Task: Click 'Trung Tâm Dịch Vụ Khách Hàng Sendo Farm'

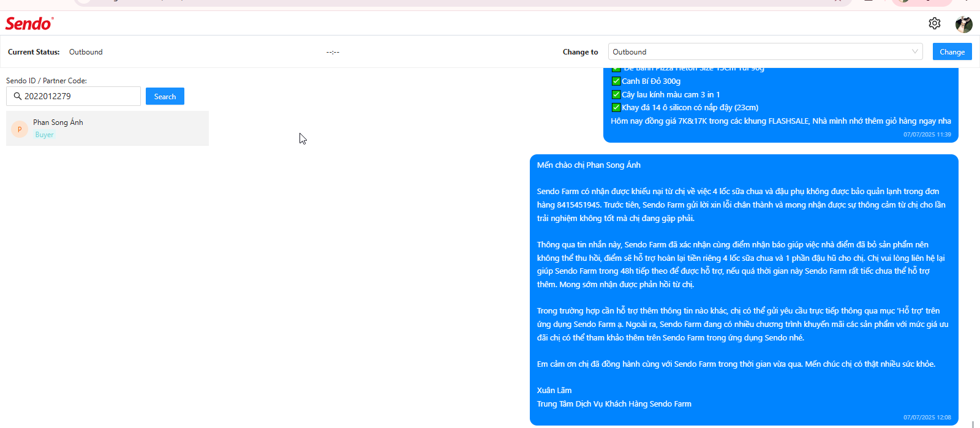Action: [x=614, y=404]
